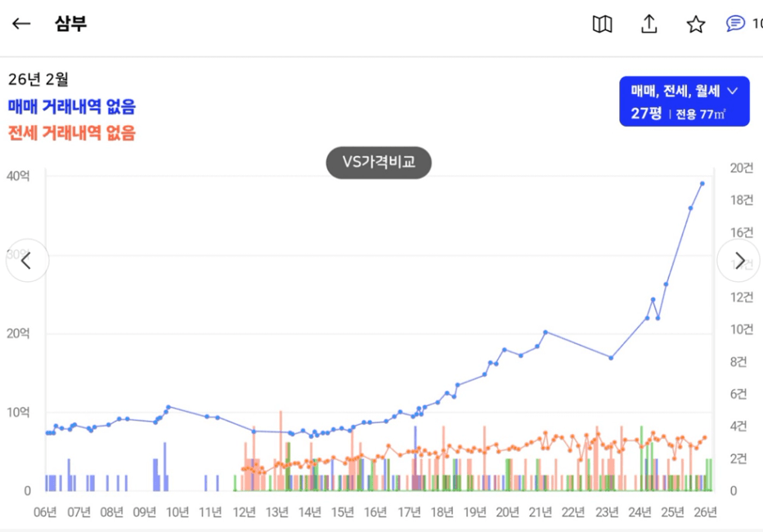Favorite 삼부 with the star icon
The height and width of the screenshot is (532, 763).
[695, 25]
